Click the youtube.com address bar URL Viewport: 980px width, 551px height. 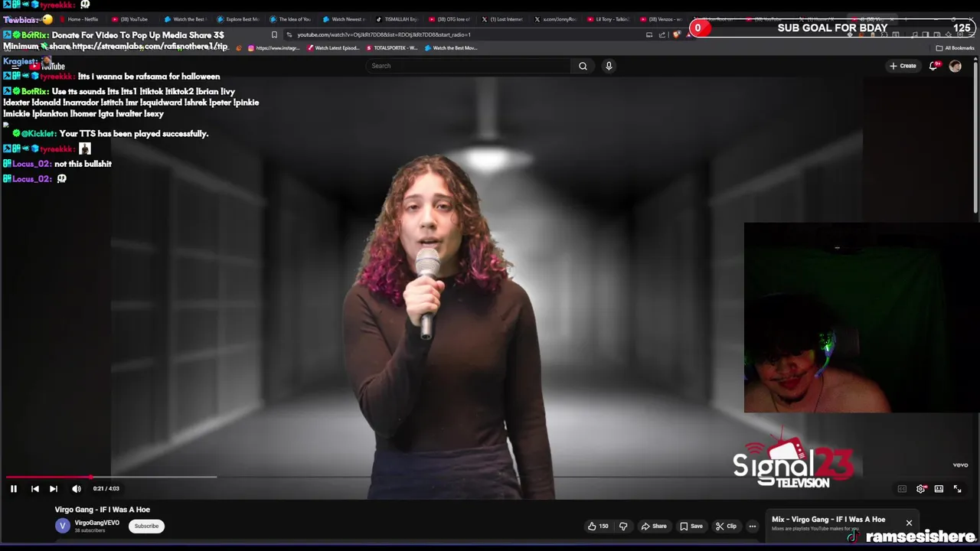[384, 34]
